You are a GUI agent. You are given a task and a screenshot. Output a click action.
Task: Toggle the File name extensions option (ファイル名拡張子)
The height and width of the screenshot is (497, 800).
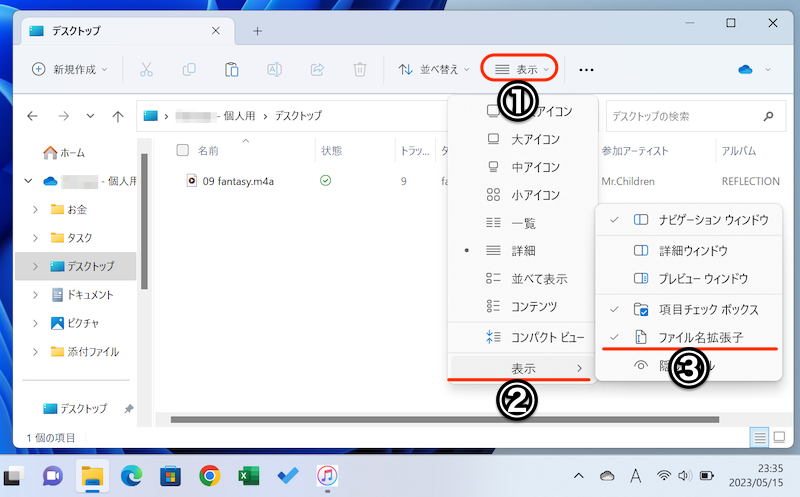click(700, 338)
